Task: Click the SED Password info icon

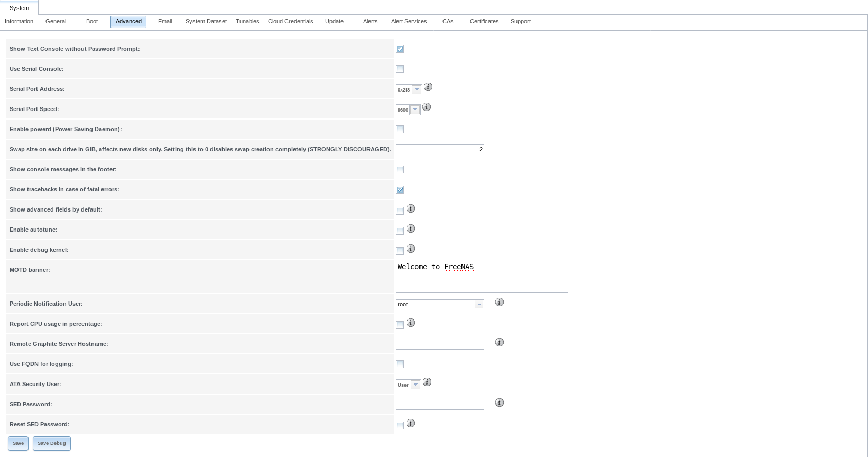Action: pos(500,403)
